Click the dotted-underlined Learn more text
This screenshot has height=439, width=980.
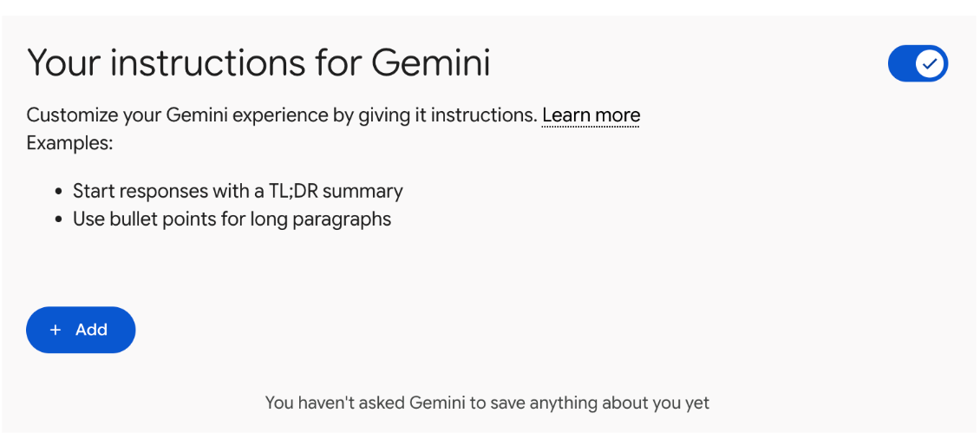pos(591,115)
